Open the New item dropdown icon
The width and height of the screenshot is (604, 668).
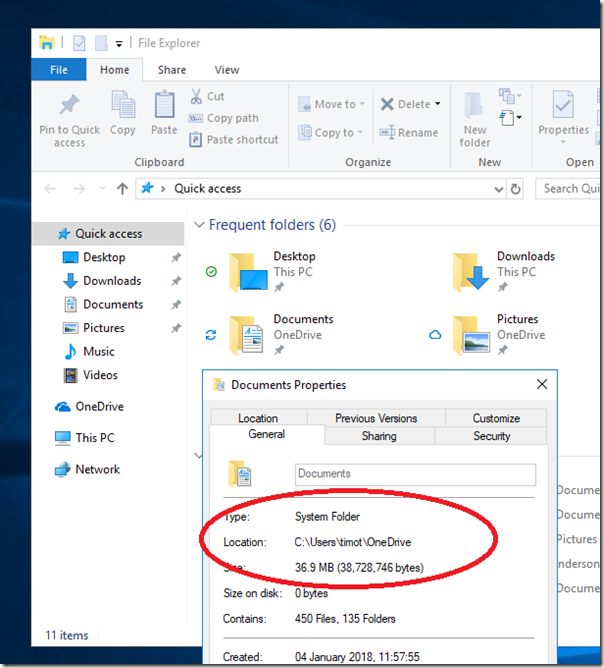pos(510,96)
